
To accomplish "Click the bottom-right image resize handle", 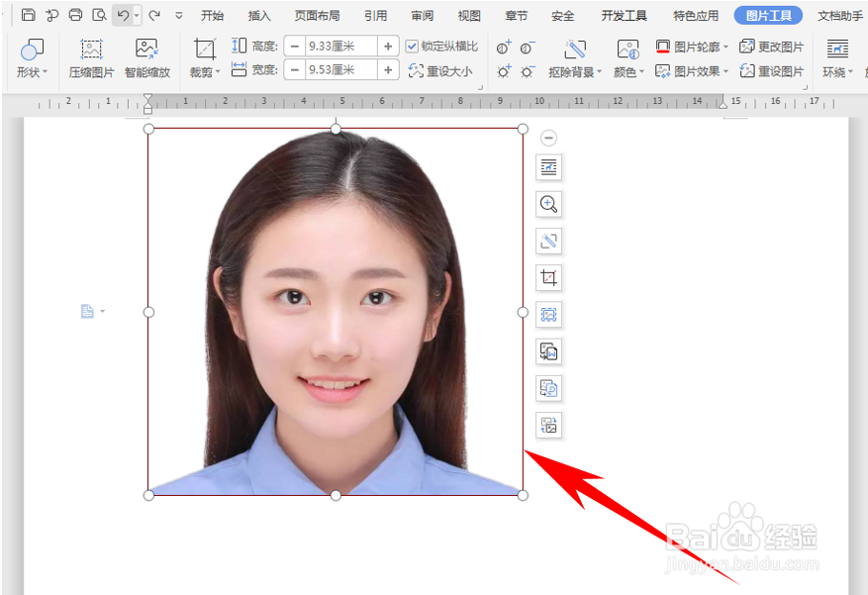I will 523,495.
